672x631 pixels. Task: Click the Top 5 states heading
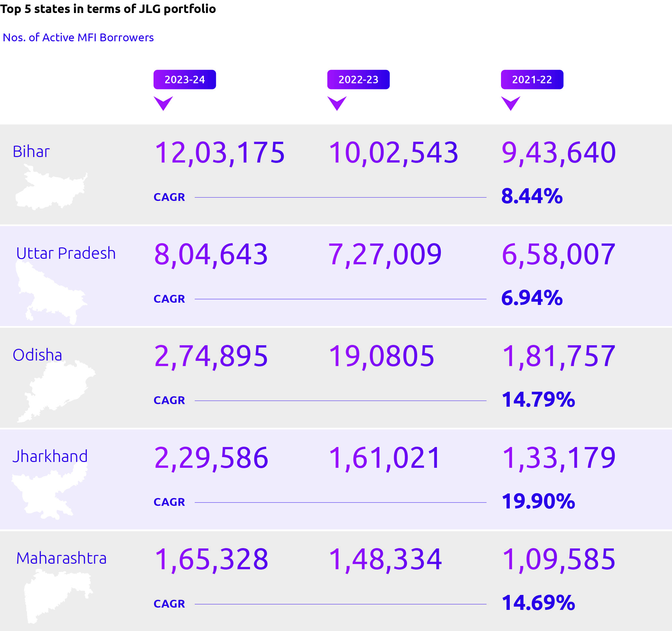click(108, 8)
